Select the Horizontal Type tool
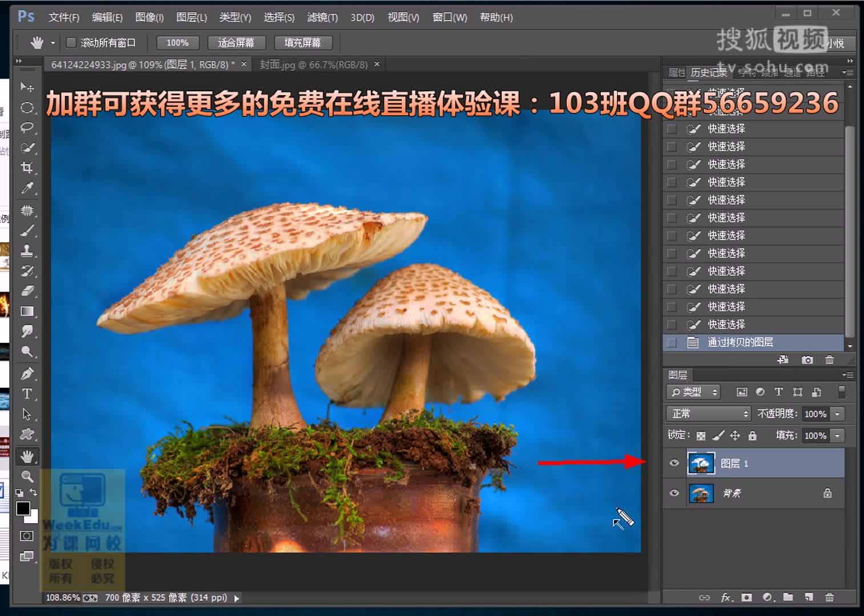The width and height of the screenshot is (864, 616). click(27, 394)
